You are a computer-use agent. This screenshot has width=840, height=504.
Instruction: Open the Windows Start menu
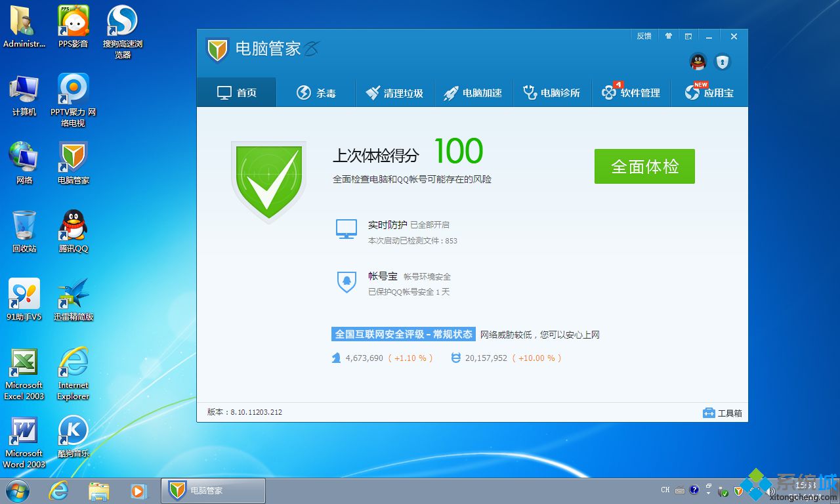tap(18, 490)
